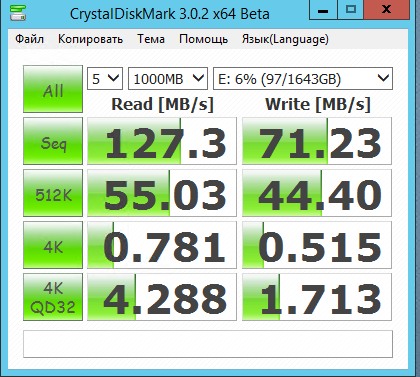Select the 4K write result 0.515

click(317, 245)
